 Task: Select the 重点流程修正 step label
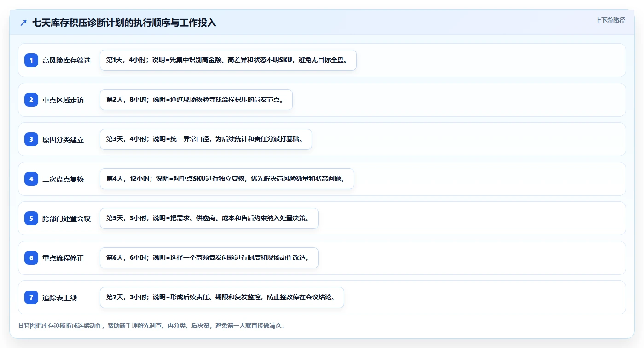click(x=63, y=258)
